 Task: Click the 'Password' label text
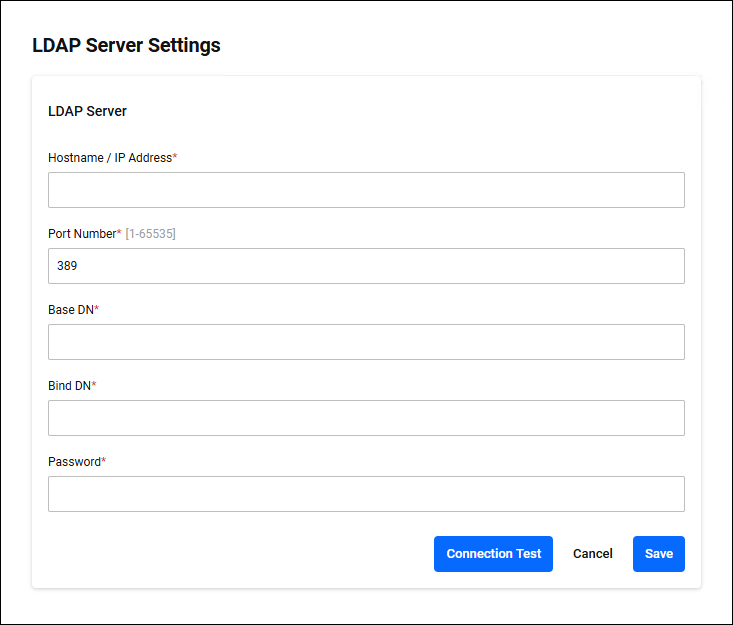(74, 462)
